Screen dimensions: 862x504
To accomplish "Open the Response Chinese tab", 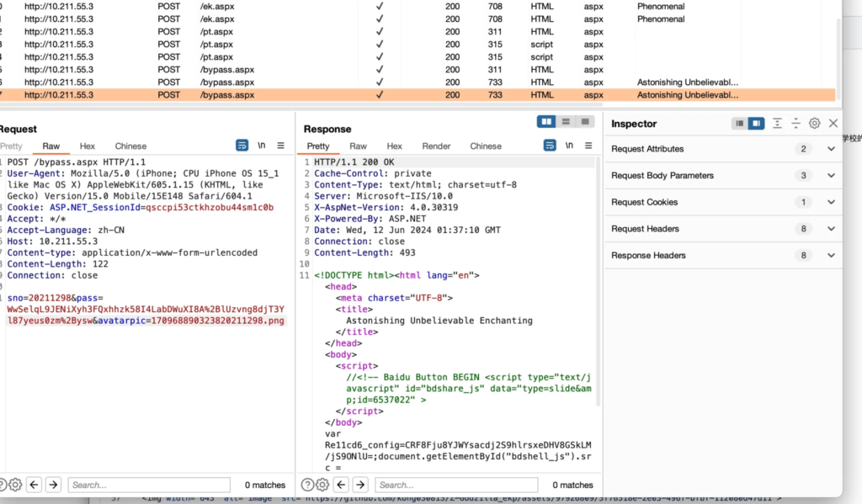I will pyautogui.click(x=486, y=146).
